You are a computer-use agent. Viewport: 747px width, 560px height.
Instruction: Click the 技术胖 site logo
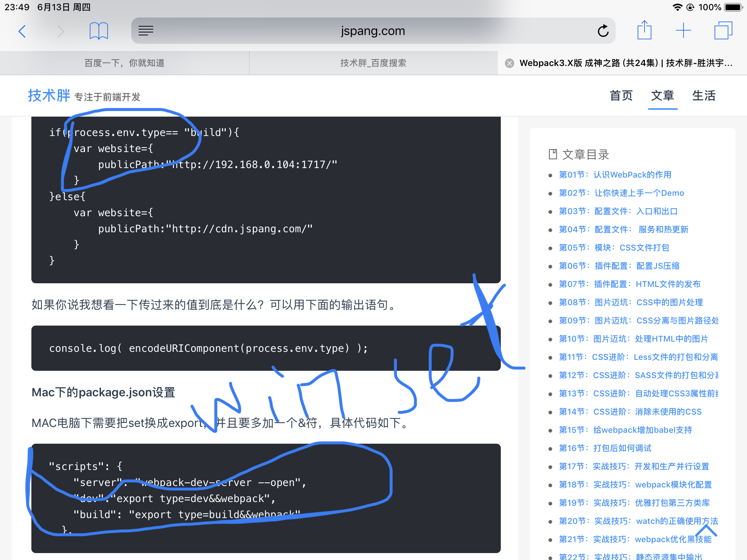(49, 96)
